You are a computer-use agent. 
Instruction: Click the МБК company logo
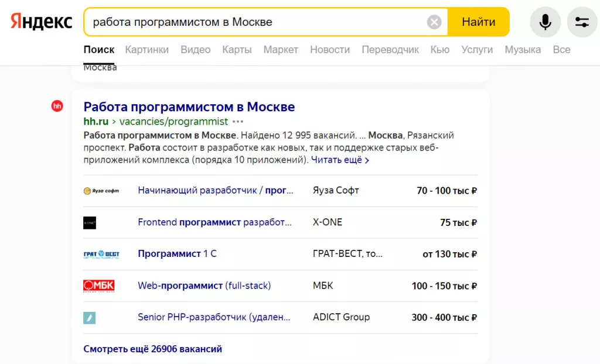pyautogui.click(x=98, y=286)
